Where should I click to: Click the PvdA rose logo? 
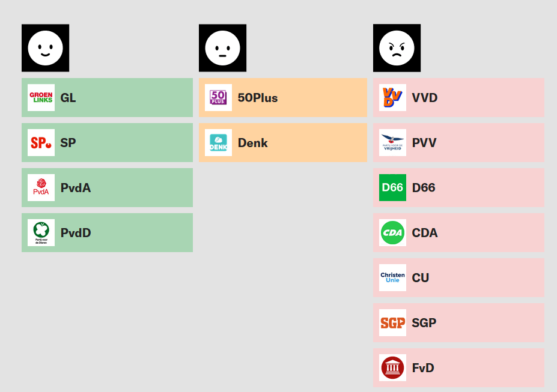[41, 188]
